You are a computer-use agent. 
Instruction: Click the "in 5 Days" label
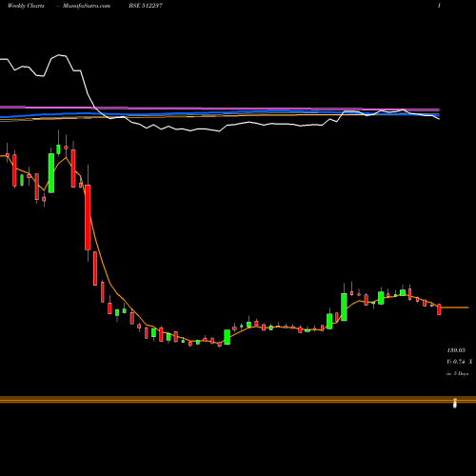pyautogui.click(x=458, y=374)
